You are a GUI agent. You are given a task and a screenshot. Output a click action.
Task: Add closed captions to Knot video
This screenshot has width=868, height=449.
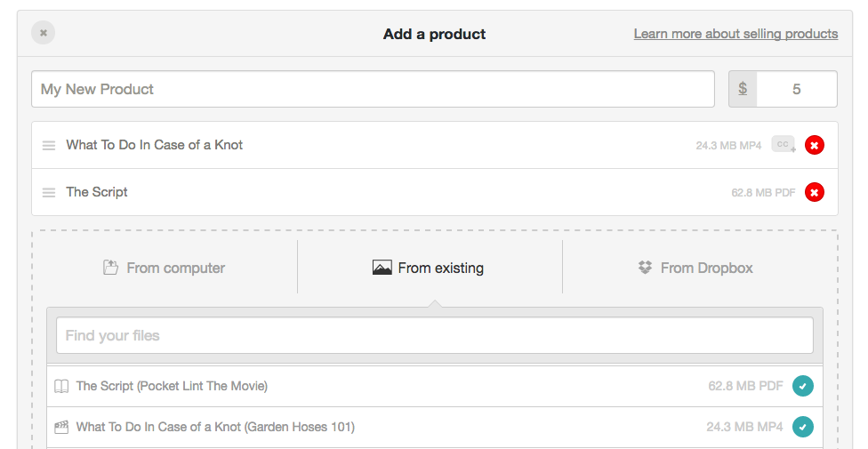coord(784,145)
